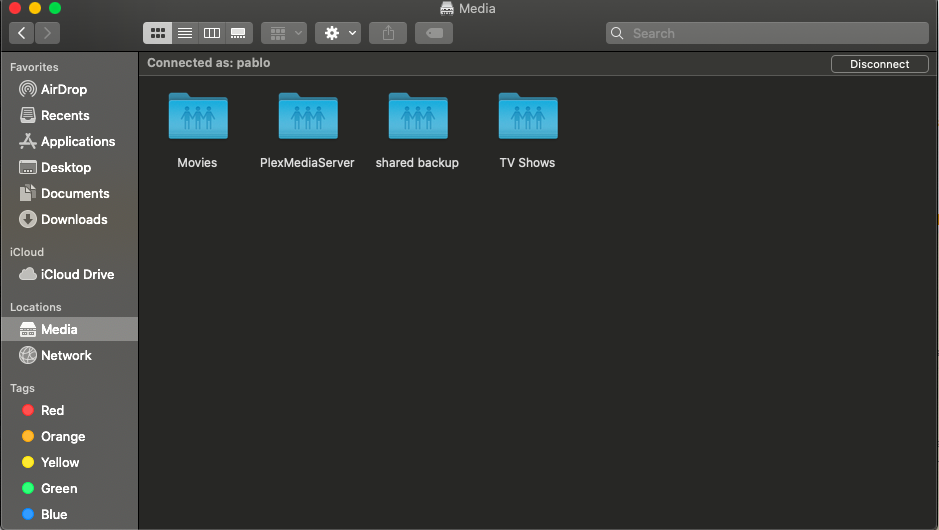Select Network in the sidebar
Screen dimensions: 939x530
click(69, 355)
